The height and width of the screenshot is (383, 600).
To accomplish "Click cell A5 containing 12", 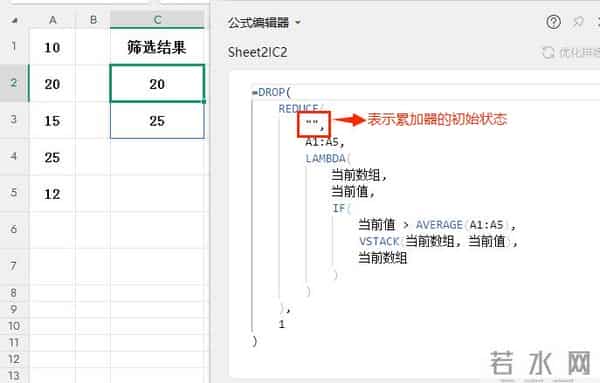I will pyautogui.click(x=52, y=194).
